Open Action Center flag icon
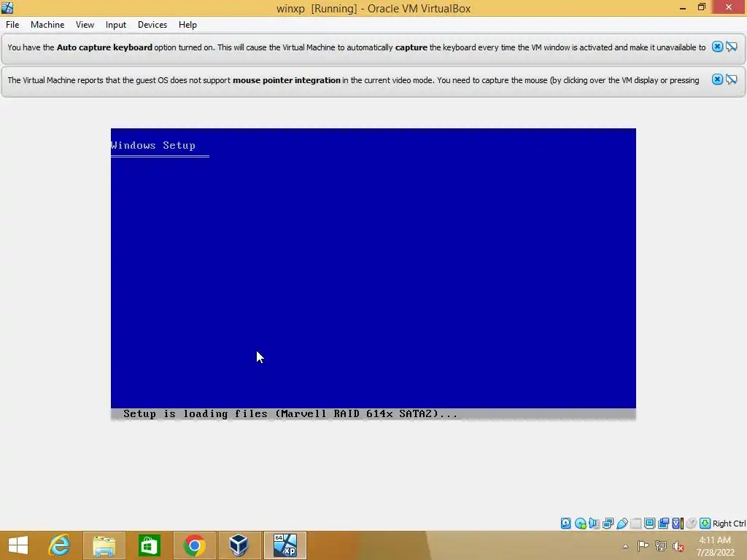Screen dimensions: 747x560 [x=643, y=546]
